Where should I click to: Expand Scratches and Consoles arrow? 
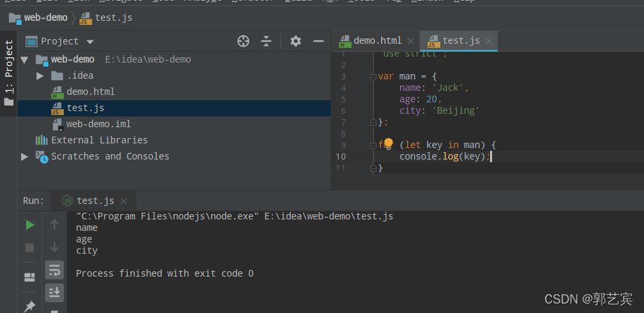[24, 157]
